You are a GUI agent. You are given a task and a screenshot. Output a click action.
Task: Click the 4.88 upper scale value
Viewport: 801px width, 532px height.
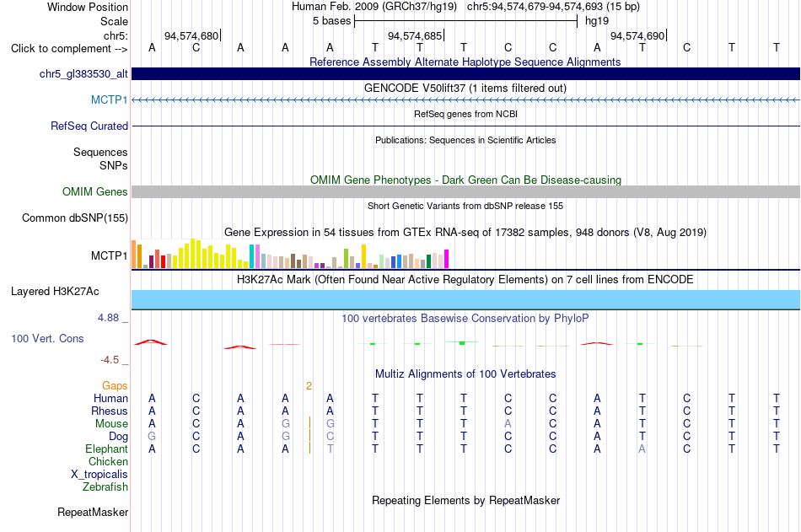pos(108,318)
